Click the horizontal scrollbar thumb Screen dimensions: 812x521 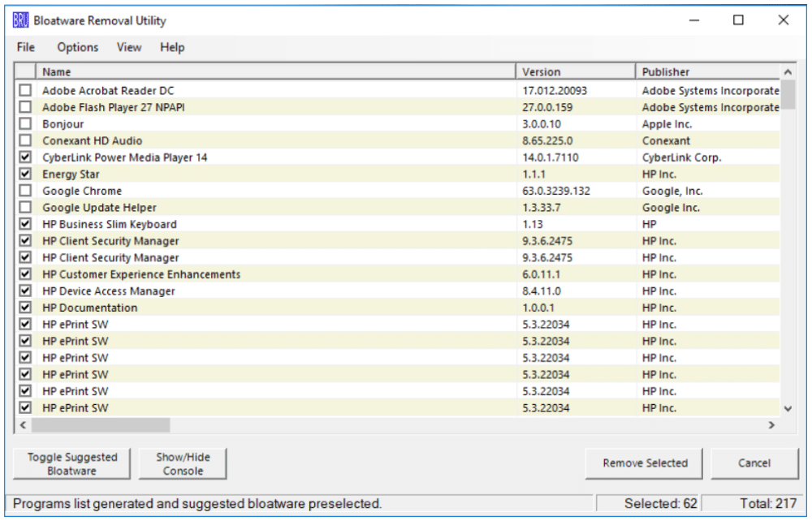click(101, 424)
